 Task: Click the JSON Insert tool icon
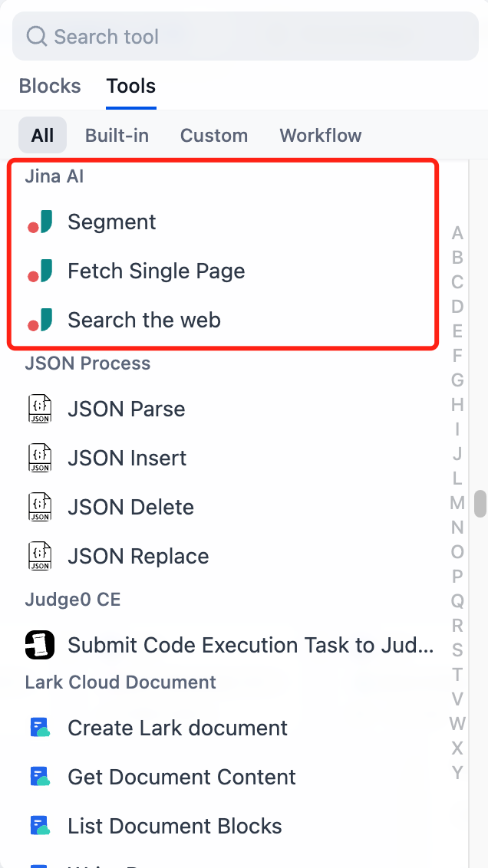click(40, 459)
